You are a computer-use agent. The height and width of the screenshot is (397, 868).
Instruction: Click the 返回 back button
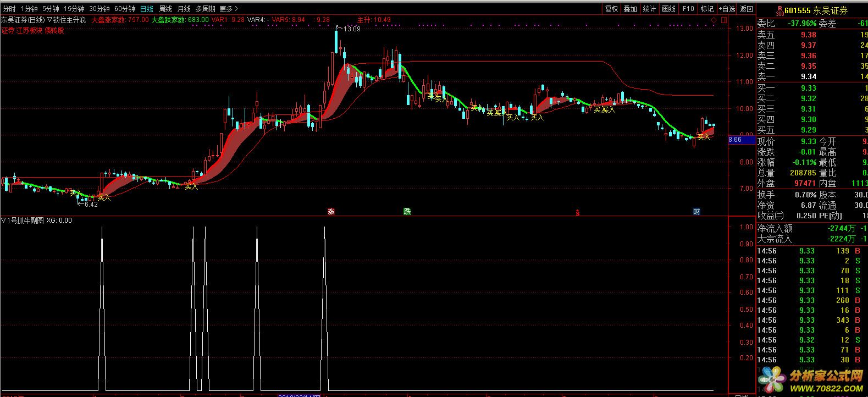(746, 9)
